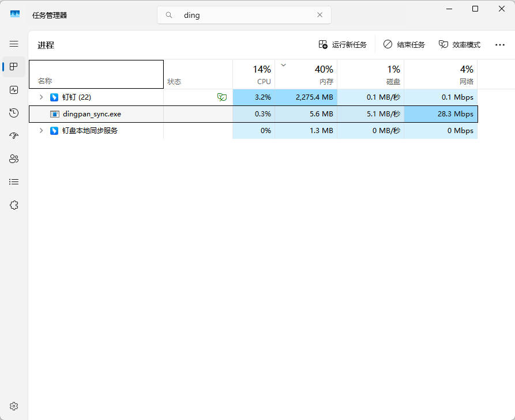Open the Services puzzle sidebar icon
Screen dimensions: 515x420
pyautogui.click(x=14, y=205)
